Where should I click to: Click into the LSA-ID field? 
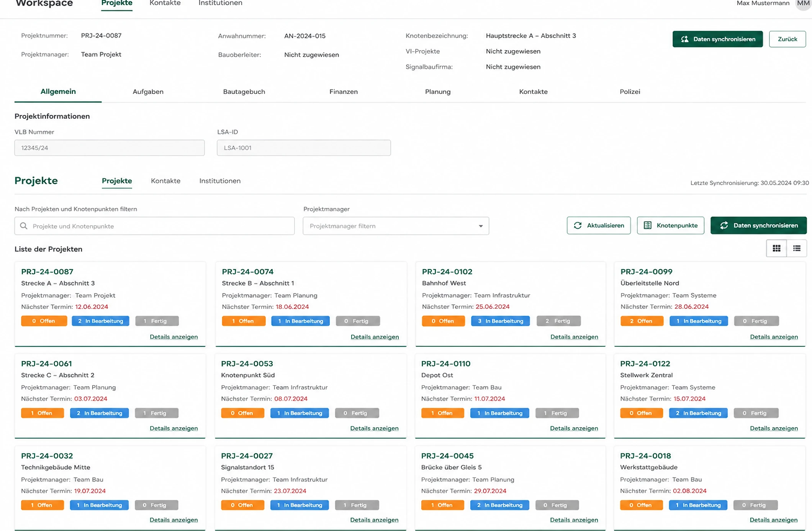pos(304,148)
